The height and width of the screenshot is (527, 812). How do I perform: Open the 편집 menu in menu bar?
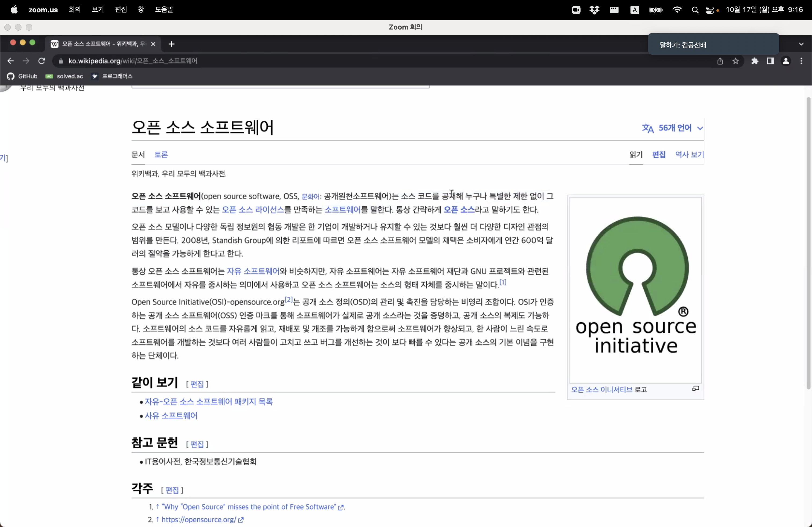pos(121,10)
